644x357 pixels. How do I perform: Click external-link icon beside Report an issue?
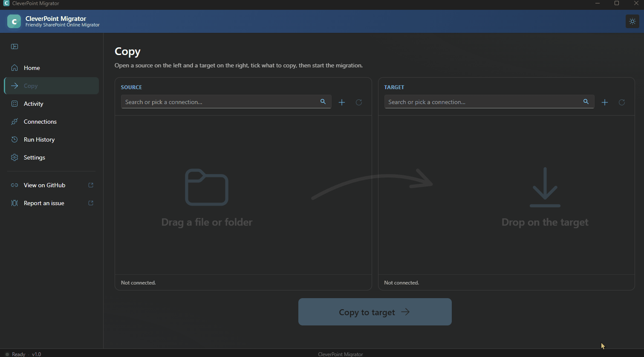click(91, 203)
